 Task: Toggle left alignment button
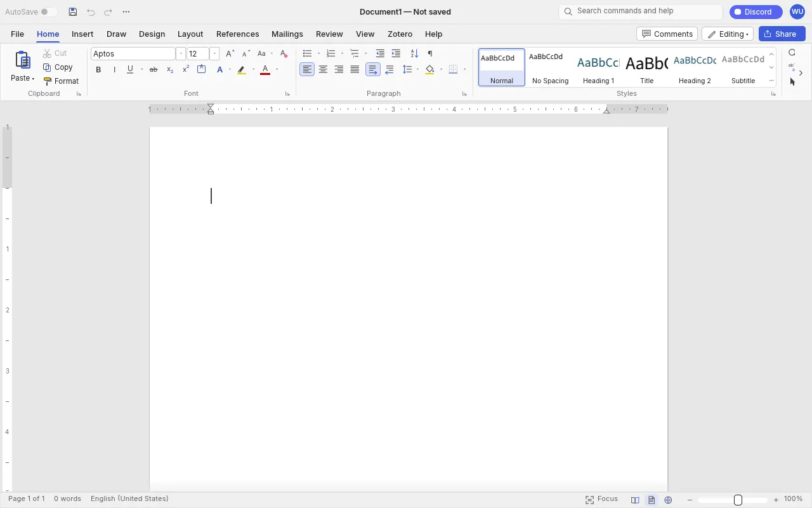coord(307,70)
